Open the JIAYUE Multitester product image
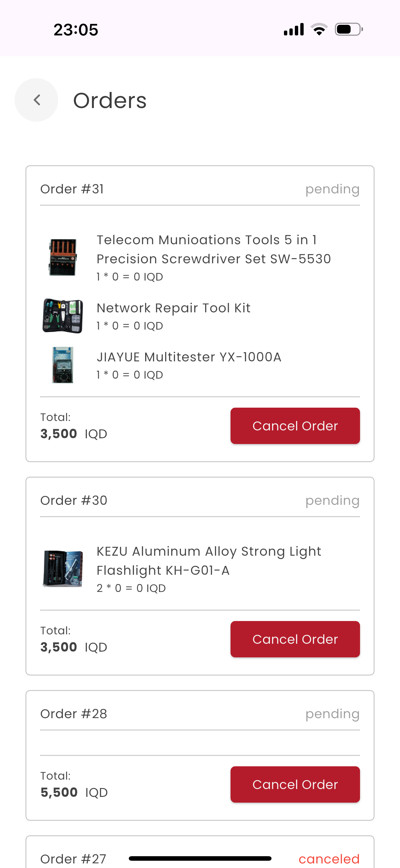The width and height of the screenshot is (400, 868). [63, 365]
